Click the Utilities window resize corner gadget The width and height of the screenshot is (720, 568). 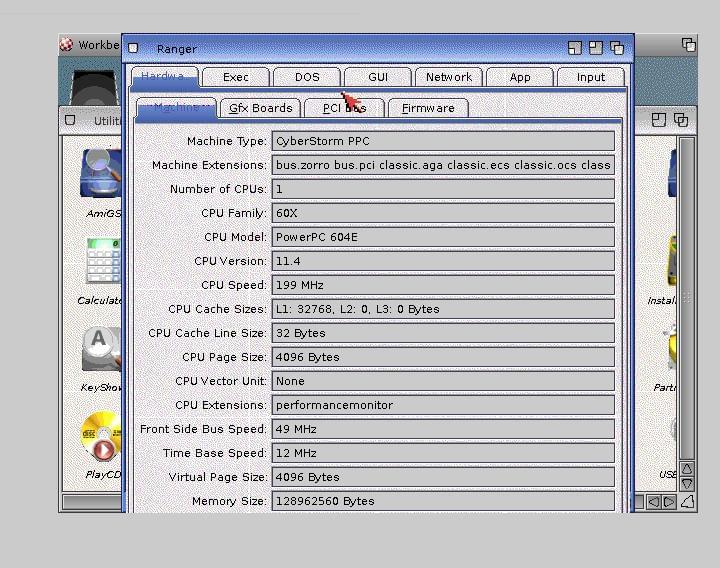(687, 502)
